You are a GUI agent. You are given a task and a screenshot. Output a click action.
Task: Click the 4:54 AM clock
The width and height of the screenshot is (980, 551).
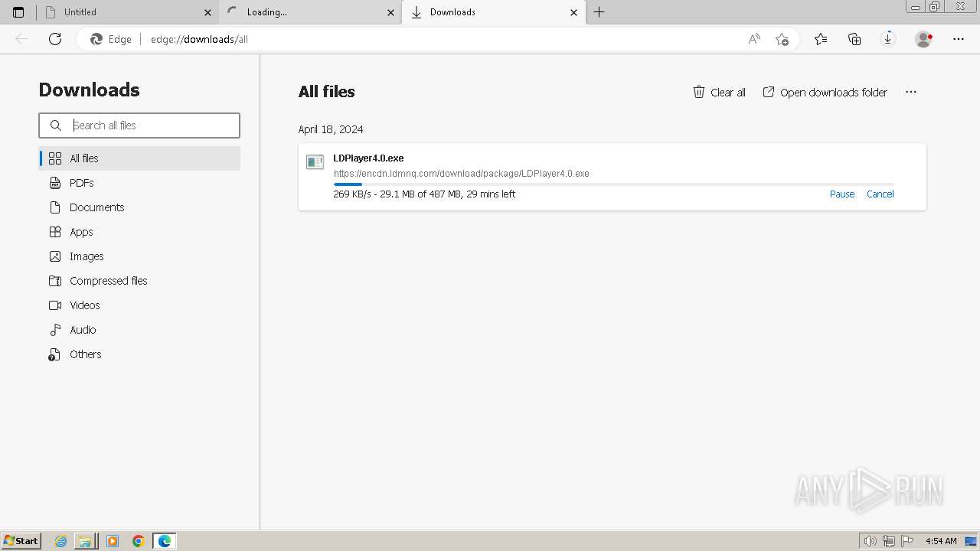click(941, 541)
